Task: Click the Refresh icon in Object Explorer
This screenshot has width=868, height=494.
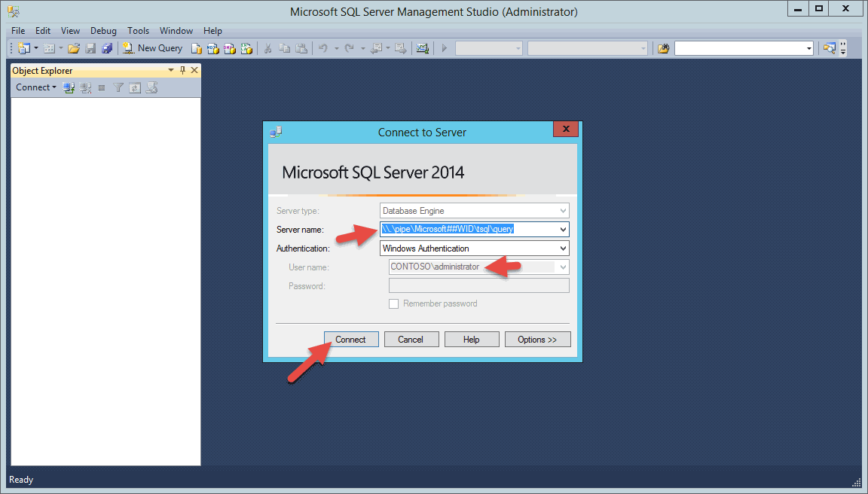Action: pyautogui.click(x=135, y=87)
